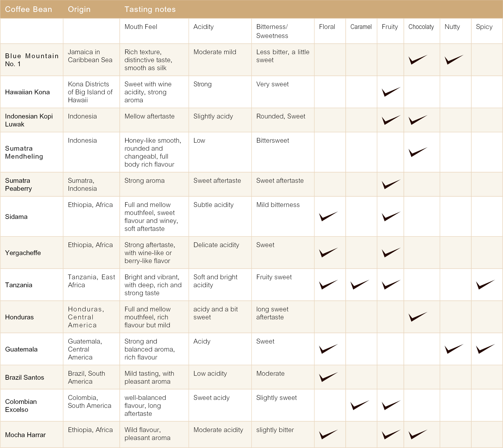Click Fruity checkmark in Tanzania row
The image size is (503, 448).
pyautogui.click(x=391, y=285)
